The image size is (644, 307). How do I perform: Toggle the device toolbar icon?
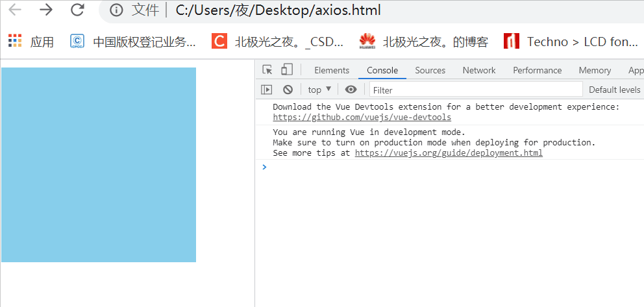coord(287,69)
